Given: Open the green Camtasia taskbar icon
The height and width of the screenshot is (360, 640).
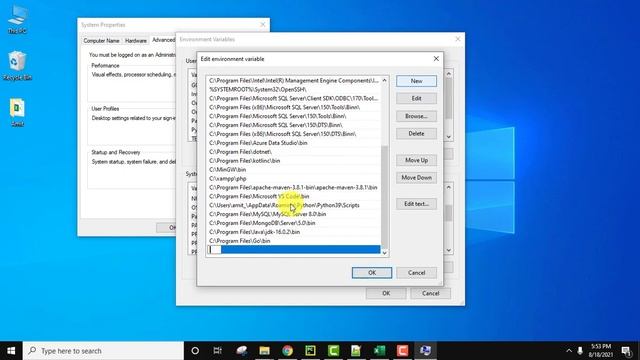Looking at the screenshot, I should (333, 351).
